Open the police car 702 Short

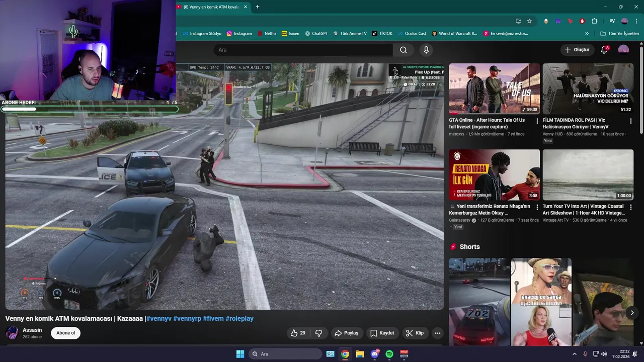tap(479, 302)
